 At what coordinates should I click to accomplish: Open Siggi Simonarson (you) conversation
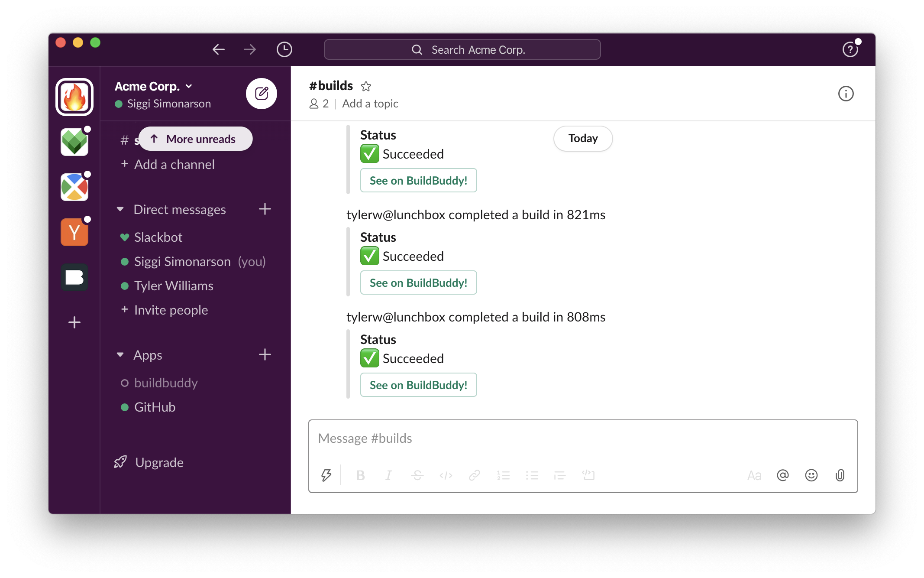point(193,262)
